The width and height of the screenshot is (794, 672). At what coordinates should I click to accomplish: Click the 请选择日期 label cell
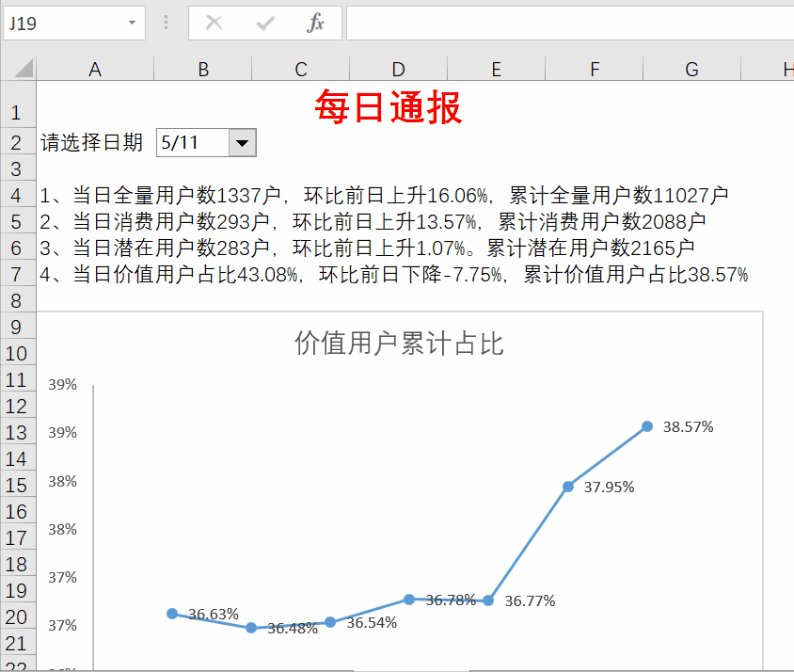(91, 142)
